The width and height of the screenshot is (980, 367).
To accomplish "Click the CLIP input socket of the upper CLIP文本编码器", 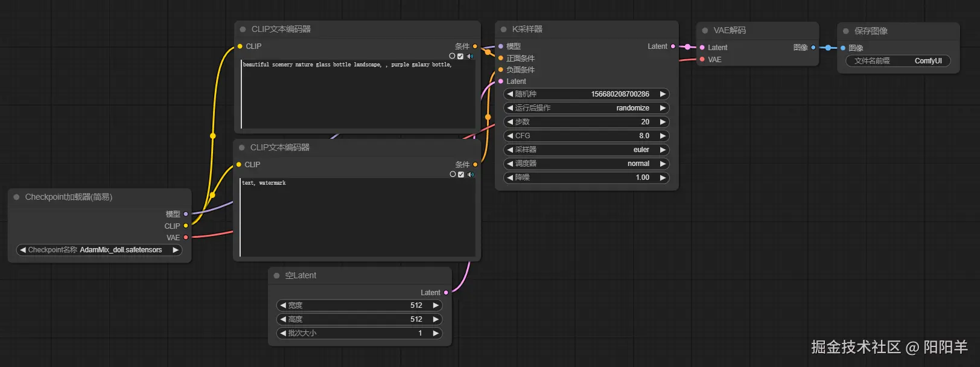I will (240, 46).
